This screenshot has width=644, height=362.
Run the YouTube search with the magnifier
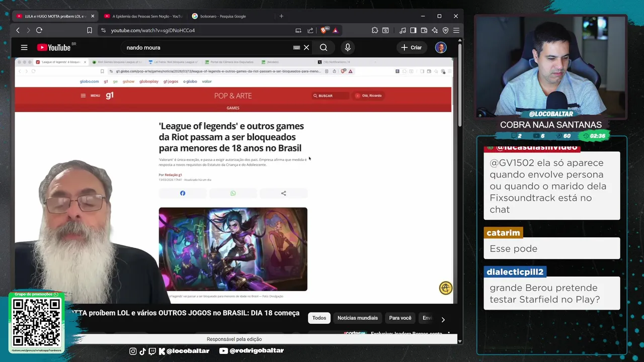324,47
